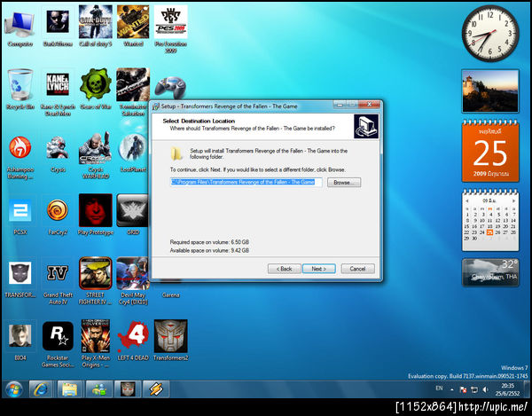Open STREET FIGHTER IV shortcut
Screen dimensions: 532x416
96,281
